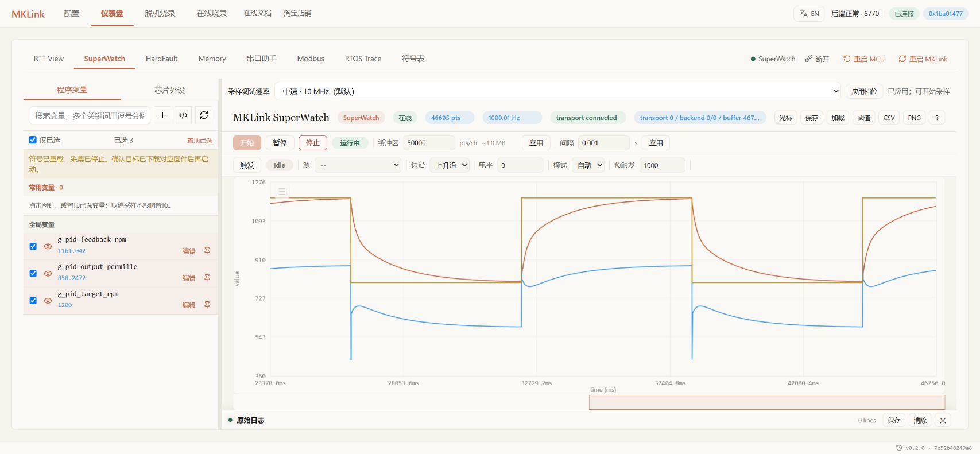
Task: Edit the g_pid_feedback_rpm variable via 编辑
Action: (189, 251)
